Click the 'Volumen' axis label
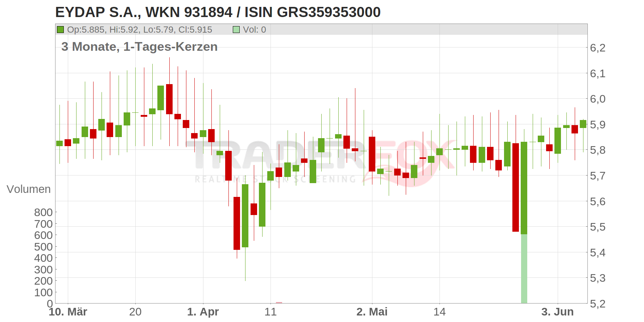This screenshot has width=644, height=322. coord(29,189)
